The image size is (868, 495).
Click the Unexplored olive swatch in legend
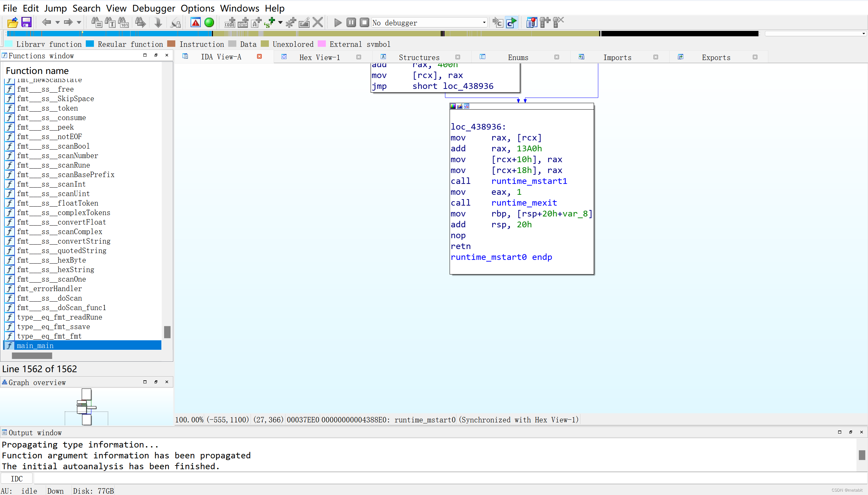[264, 44]
